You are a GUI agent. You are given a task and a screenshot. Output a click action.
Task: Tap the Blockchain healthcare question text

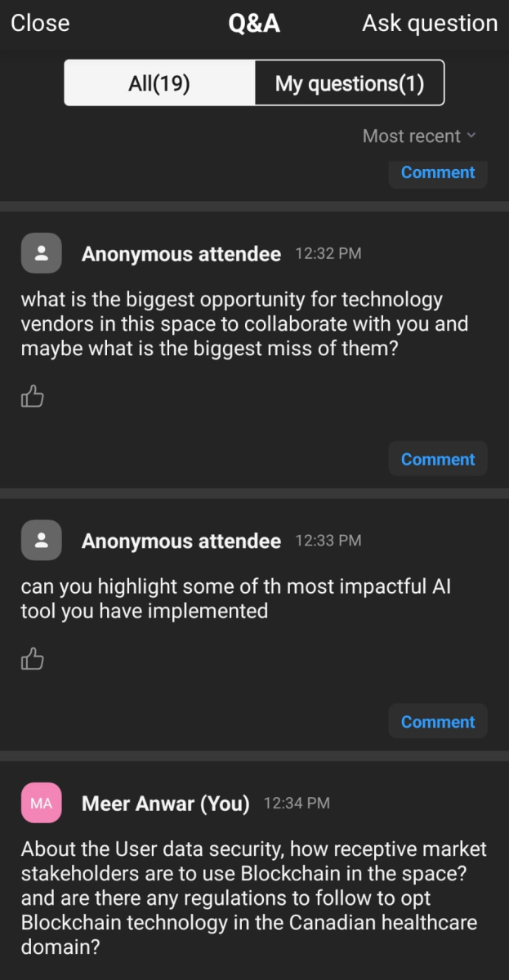(x=253, y=898)
